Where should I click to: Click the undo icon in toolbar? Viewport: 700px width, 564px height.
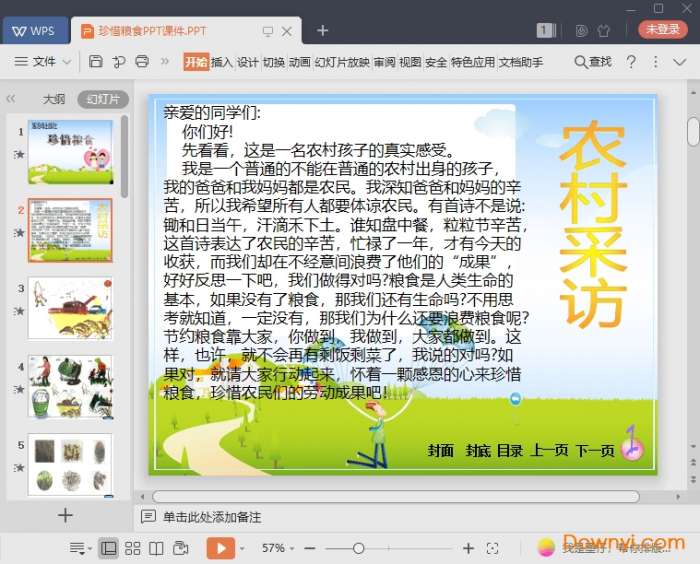(x=119, y=62)
